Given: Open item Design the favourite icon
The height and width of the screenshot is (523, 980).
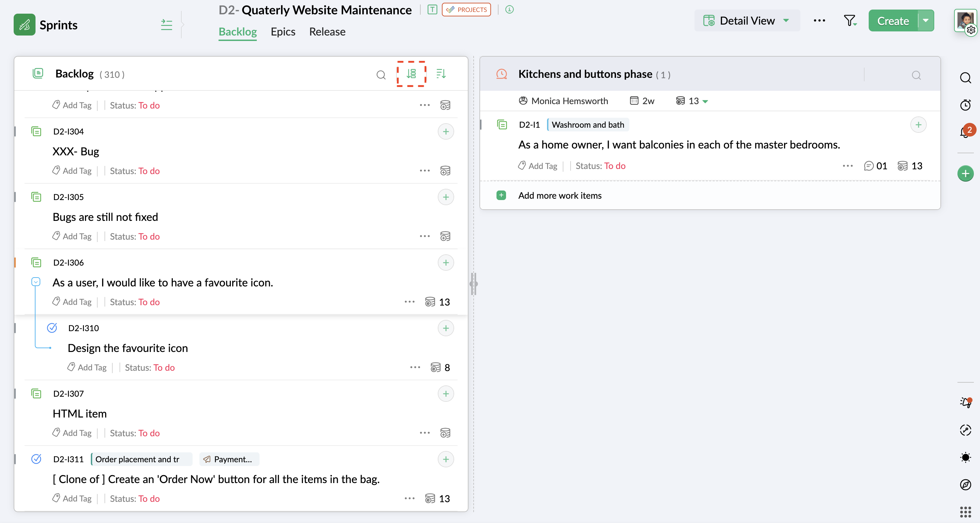Looking at the screenshot, I should pyautogui.click(x=127, y=348).
